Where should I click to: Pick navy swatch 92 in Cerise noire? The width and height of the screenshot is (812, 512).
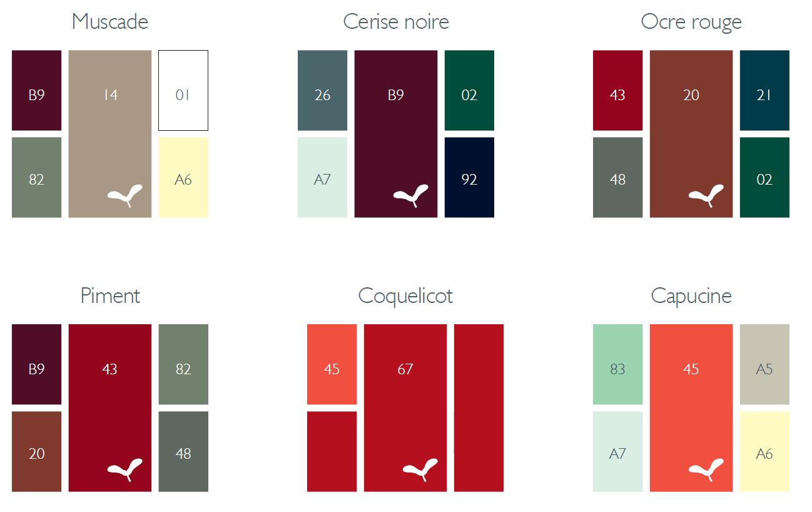tap(469, 178)
